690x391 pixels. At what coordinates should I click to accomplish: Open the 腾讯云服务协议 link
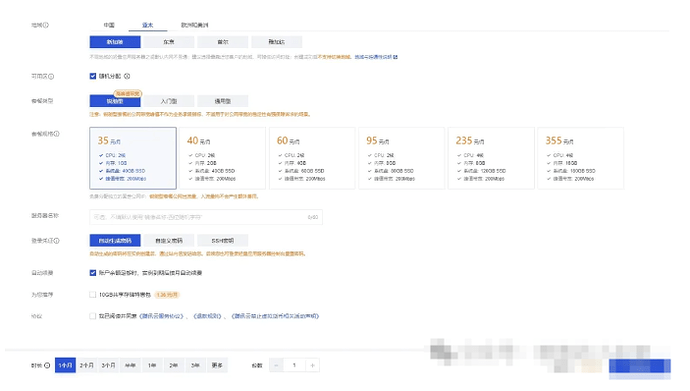point(161,316)
